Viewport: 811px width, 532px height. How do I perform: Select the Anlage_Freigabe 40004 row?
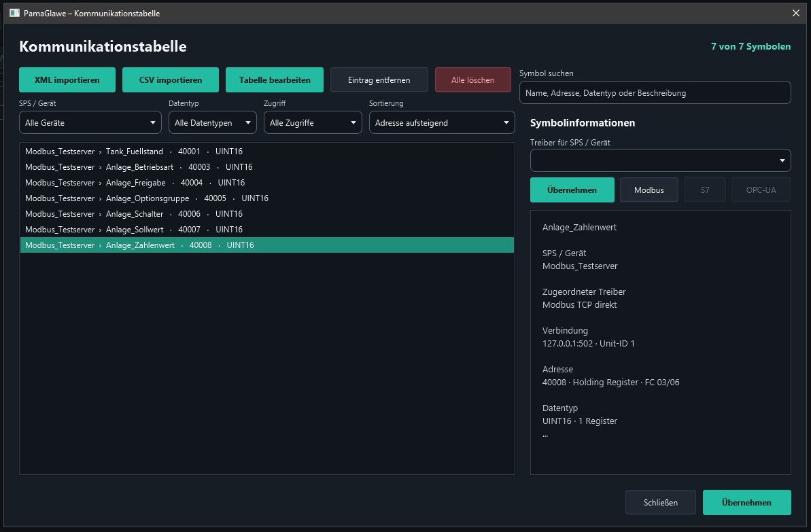pyautogui.click(x=267, y=183)
